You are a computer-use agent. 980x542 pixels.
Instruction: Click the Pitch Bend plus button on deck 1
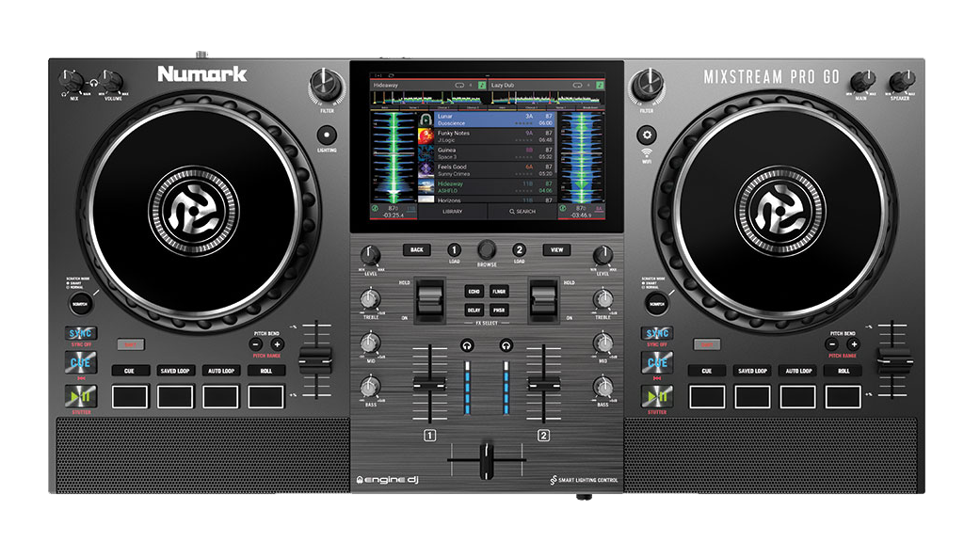pyautogui.click(x=277, y=344)
